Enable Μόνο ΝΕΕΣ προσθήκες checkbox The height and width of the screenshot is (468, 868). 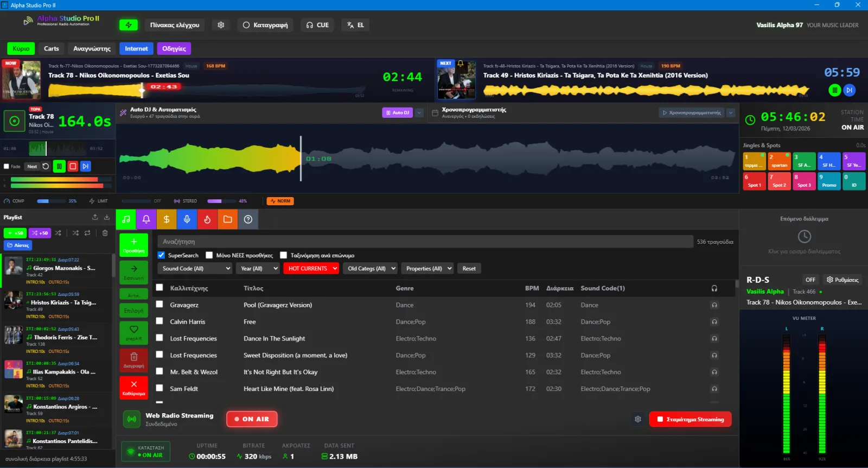(209, 255)
